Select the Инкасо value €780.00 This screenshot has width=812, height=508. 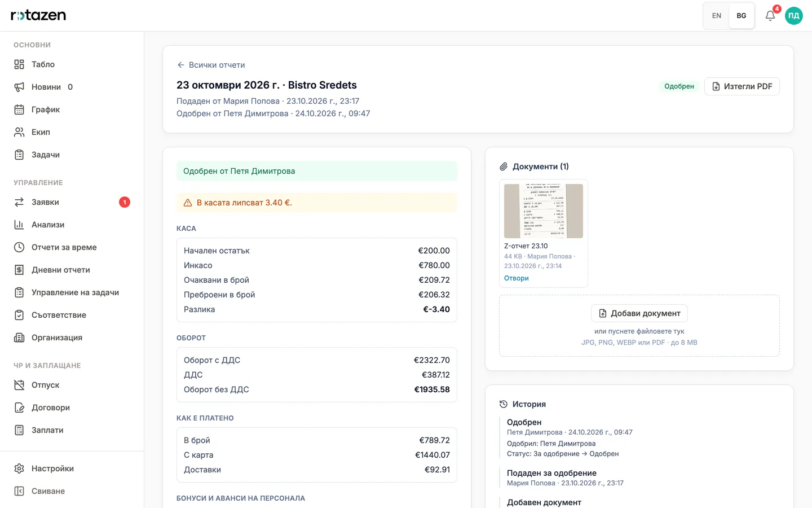coord(434,265)
